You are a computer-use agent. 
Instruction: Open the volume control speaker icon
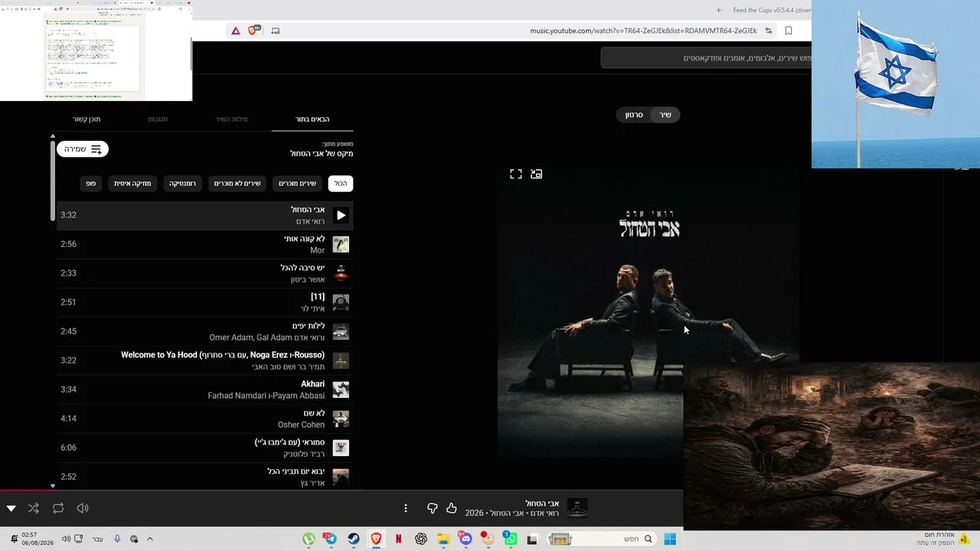point(83,508)
